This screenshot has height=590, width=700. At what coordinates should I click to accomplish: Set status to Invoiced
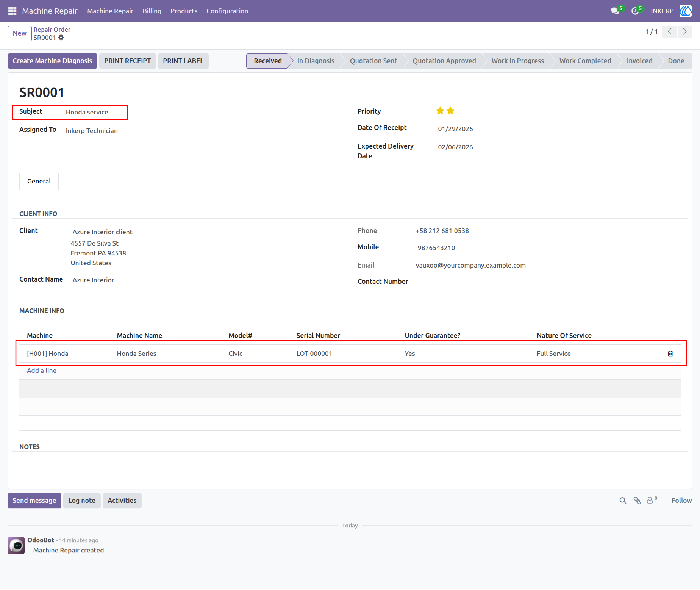[x=639, y=61]
